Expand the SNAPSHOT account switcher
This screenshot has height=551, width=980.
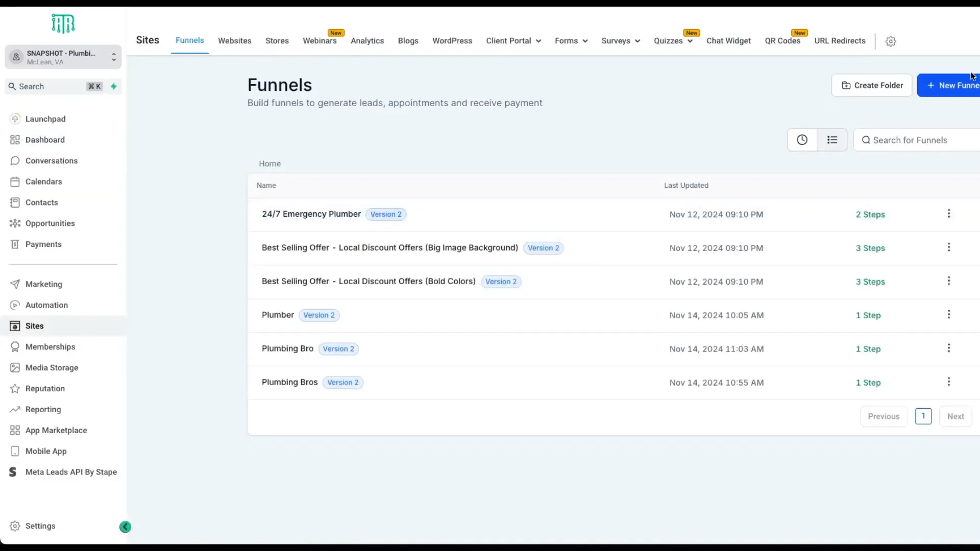click(x=63, y=57)
